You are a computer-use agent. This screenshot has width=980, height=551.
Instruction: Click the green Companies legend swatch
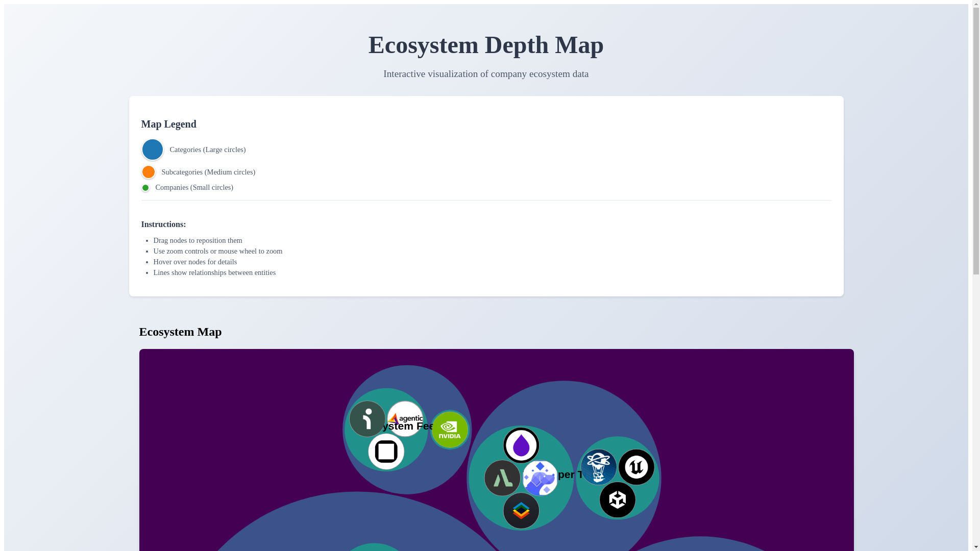point(145,188)
